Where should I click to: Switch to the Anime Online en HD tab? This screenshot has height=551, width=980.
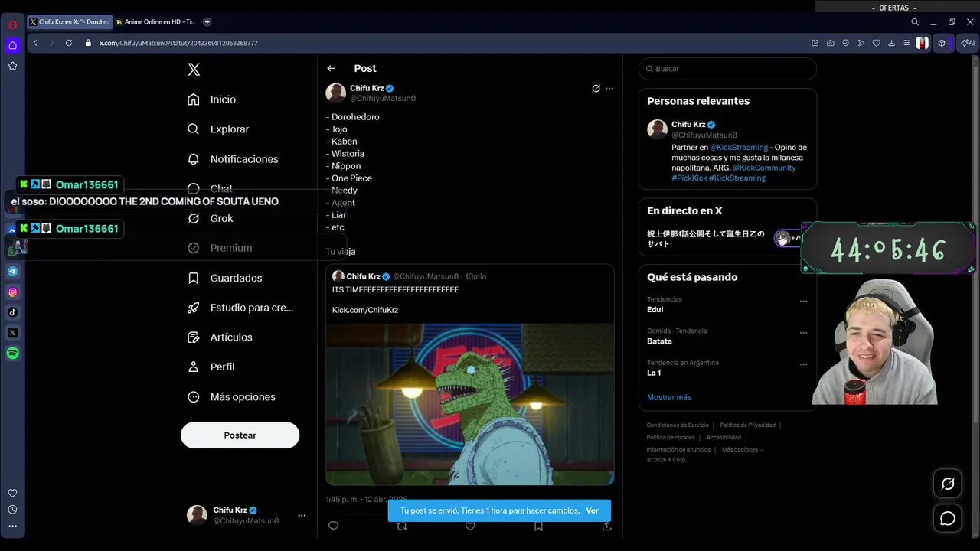point(155,22)
